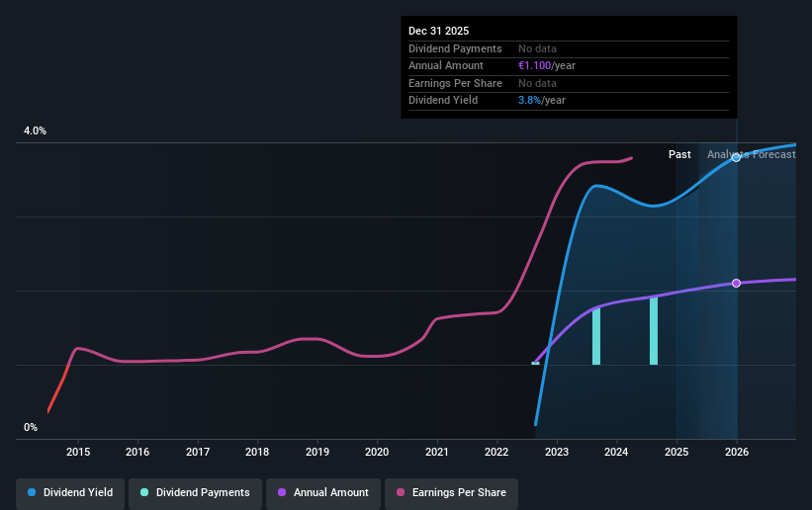Toggle the Dividend Payments legend series
Image resolution: width=812 pixels, height=510 pixels.
[x=195, y=492]
